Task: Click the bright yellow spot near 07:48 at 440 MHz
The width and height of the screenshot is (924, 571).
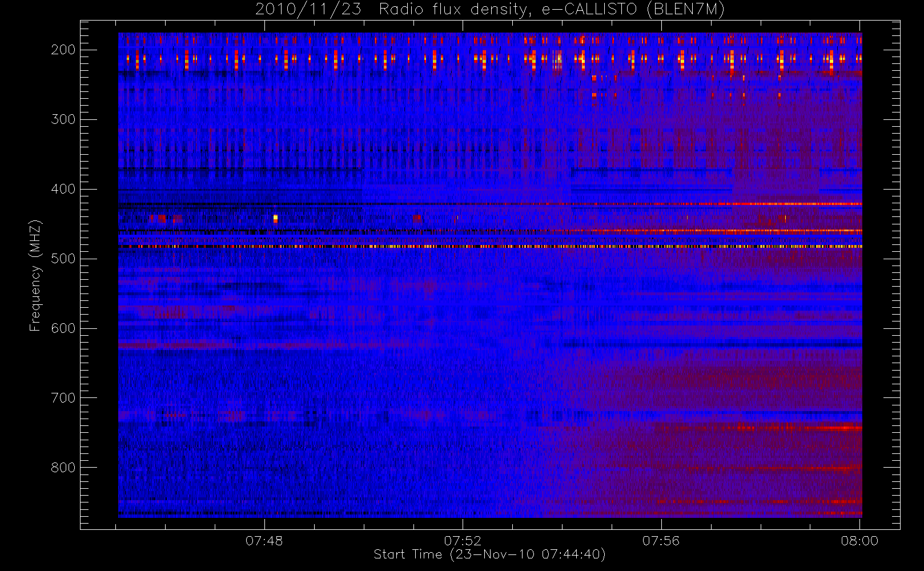Action: (275, 218)
